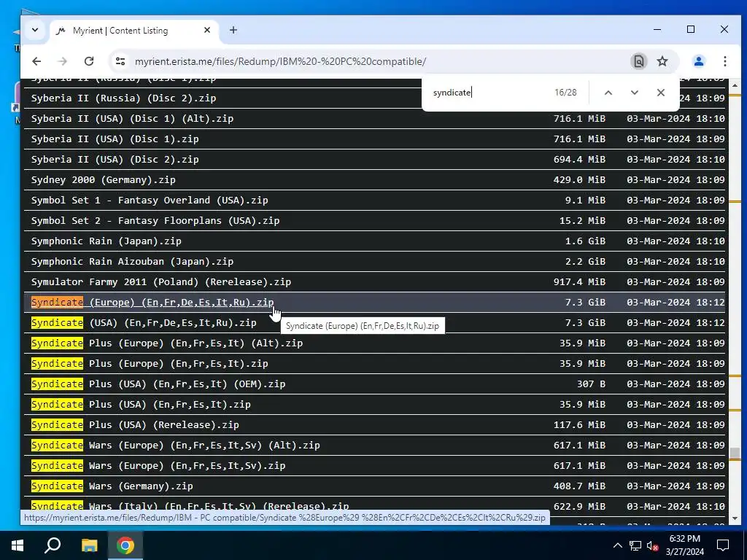The height and width of the screenshot is (560, 747).
Task: Open Syndicate Wars (Europe) (Alt).zip link
Action: [176, 446]
